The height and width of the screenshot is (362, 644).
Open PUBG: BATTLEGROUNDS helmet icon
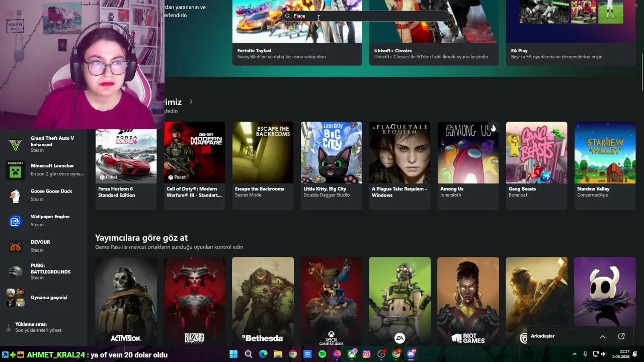click(x=15, y=272)
